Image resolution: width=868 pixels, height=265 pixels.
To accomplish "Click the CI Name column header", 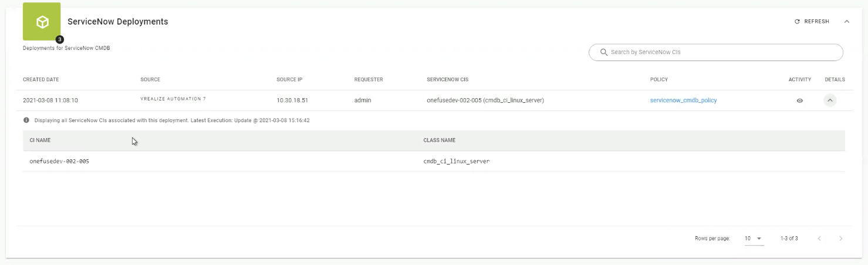I will [x=39, y=140].
